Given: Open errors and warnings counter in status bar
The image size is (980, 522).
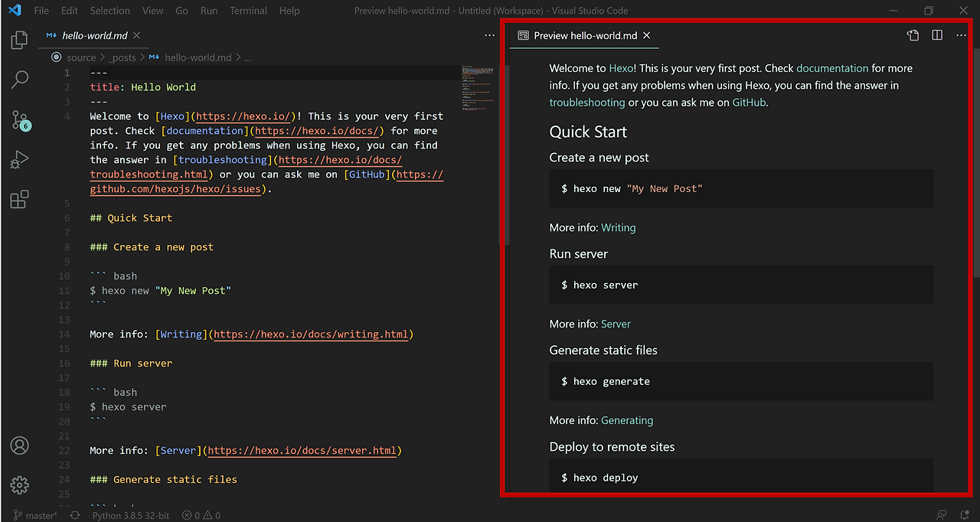Looking at the screenshot, I should point(201,515).
